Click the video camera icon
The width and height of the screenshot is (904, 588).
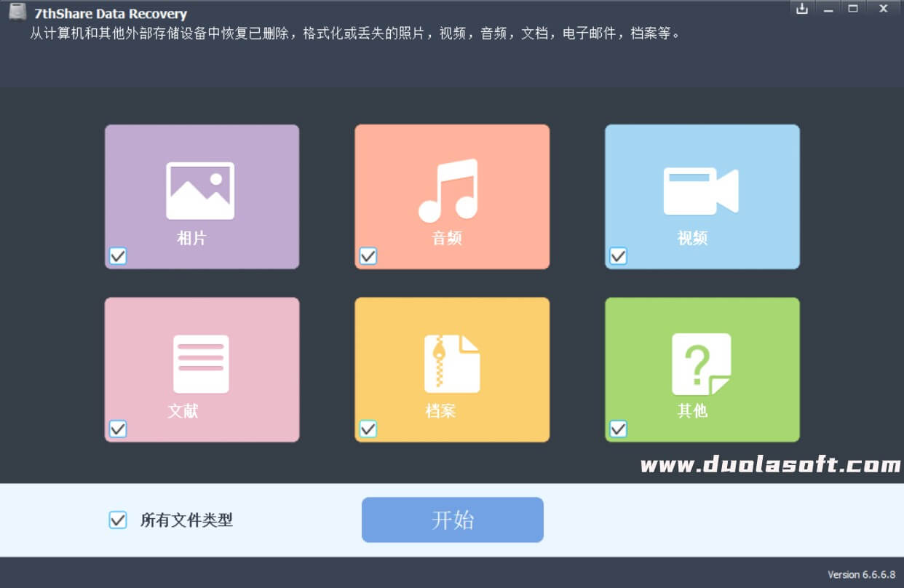pyautogui.click(x=701, y=191)
